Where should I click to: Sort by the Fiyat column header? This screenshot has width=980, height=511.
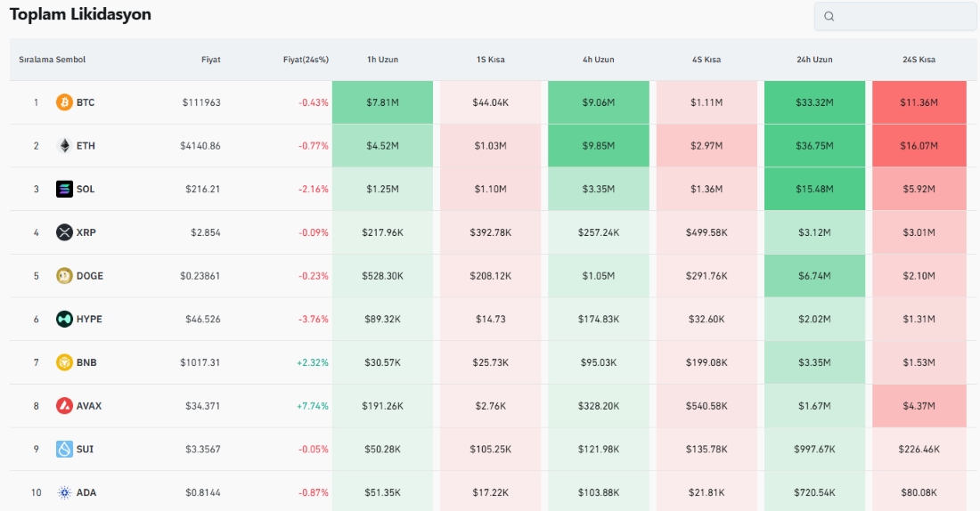coord(210,60)
